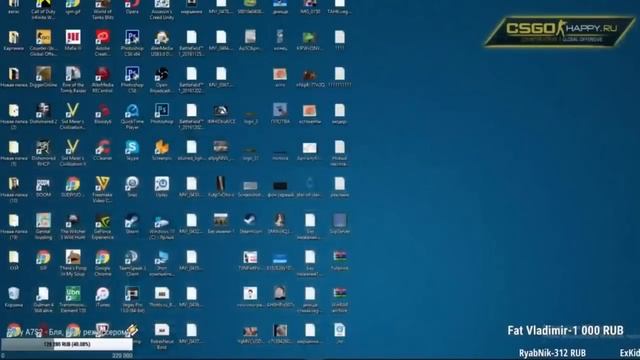The width and height of the screenshot is (640, 360).
Task: Launch Call of Duty Infinite Warfare shortcut
Action: coord(43,9)
